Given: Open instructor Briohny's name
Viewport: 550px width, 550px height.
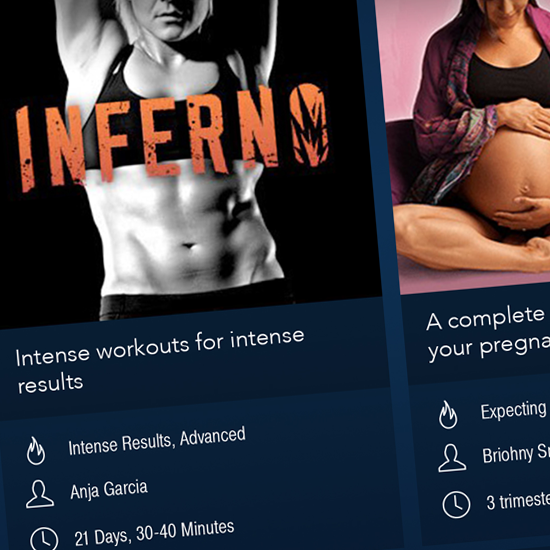Looking at the screenshot, I should pos(516,454).
